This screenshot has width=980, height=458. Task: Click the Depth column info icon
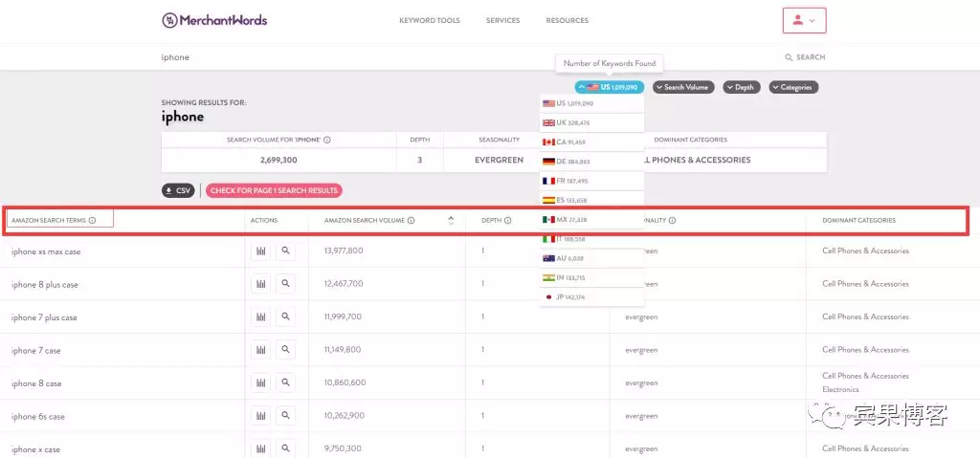507,221
